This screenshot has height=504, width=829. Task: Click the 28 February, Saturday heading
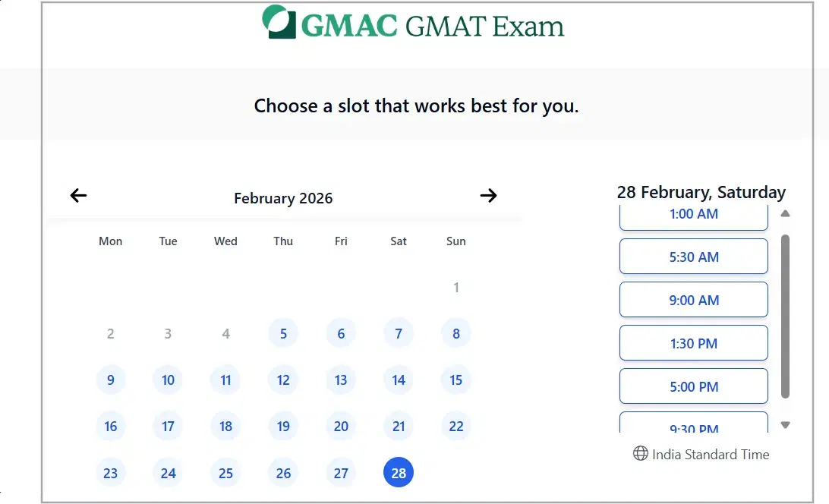701,192
